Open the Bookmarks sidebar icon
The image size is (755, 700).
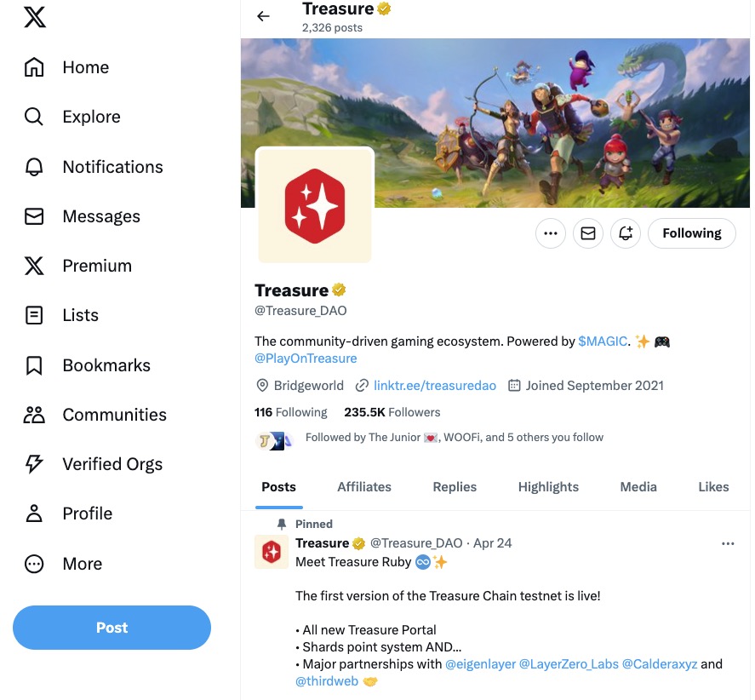click(x=34, y=365)
